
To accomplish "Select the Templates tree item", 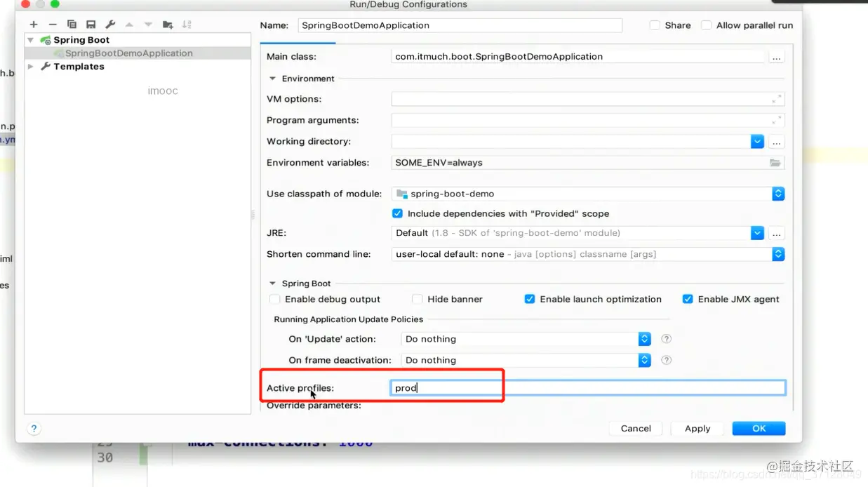I will [x=79, y=67].
